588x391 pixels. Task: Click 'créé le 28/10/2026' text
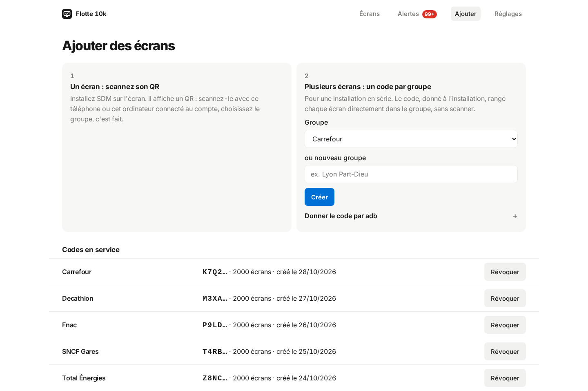306,272
